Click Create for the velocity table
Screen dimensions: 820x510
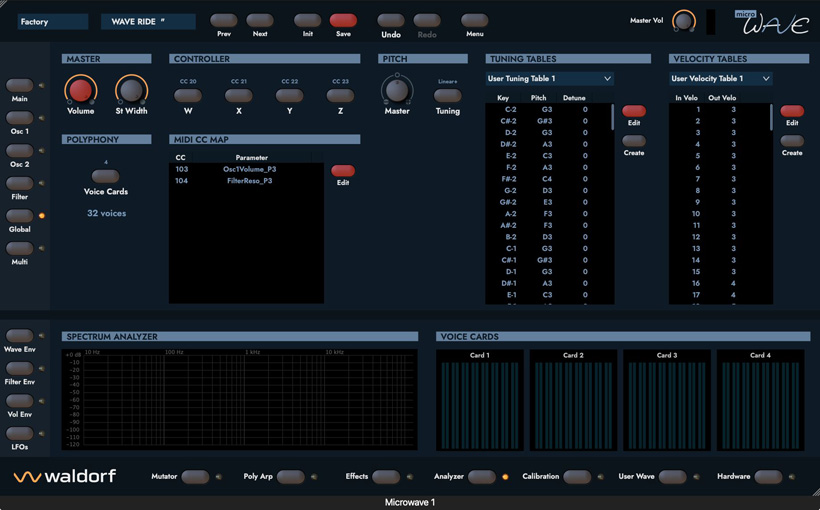(792, 141)
